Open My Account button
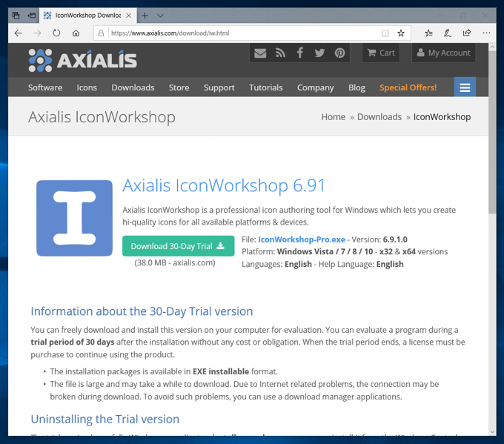 tap(443, 53)
